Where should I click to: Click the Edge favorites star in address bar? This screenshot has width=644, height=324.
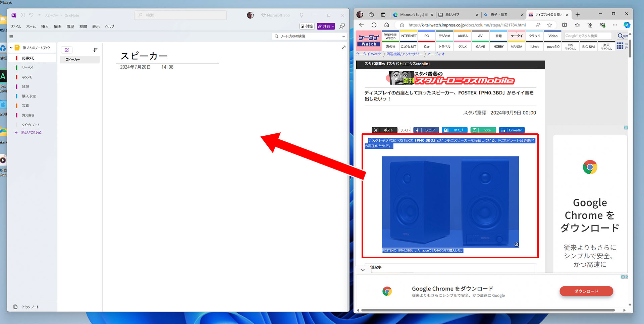coord(549,25)
